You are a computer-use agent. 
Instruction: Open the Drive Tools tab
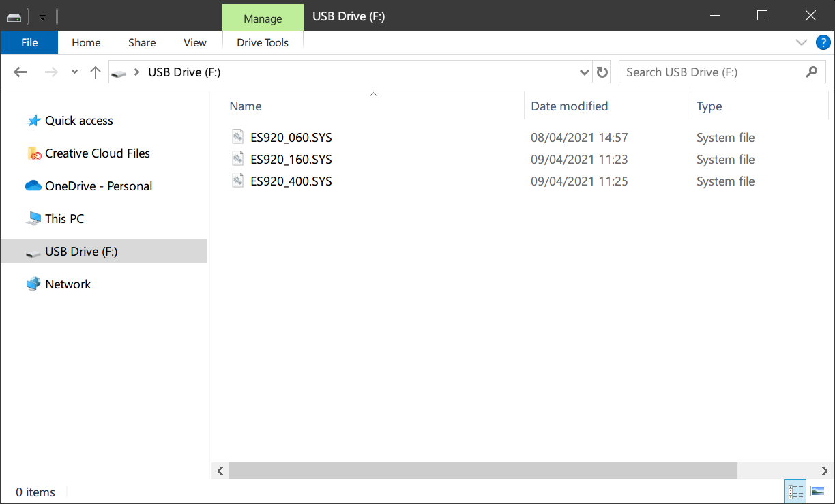[263, 42]
